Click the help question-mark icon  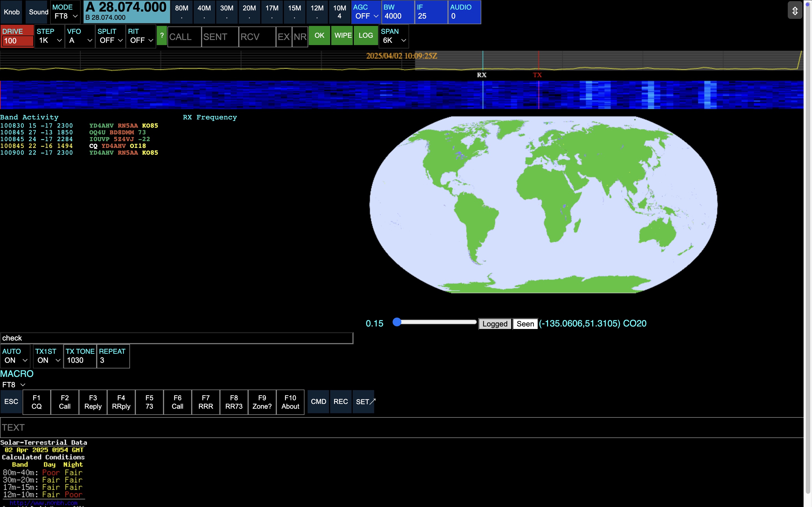(x=162, y=36)
